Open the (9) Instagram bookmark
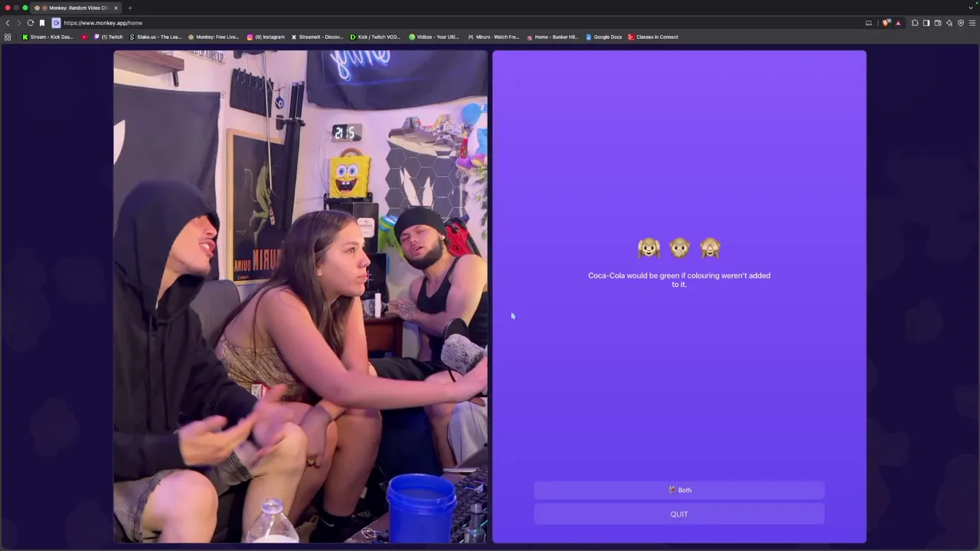The width and height of the screenshot is (980, 551). click(x=266, y=37)
